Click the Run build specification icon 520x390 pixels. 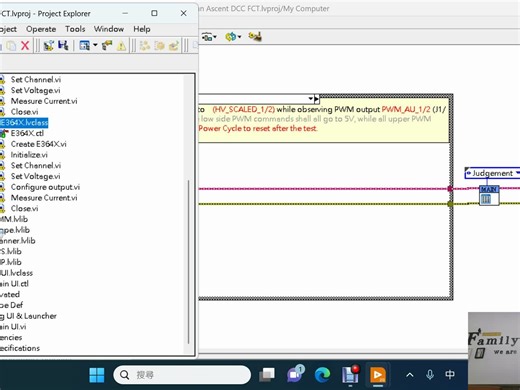click(159, 46)
